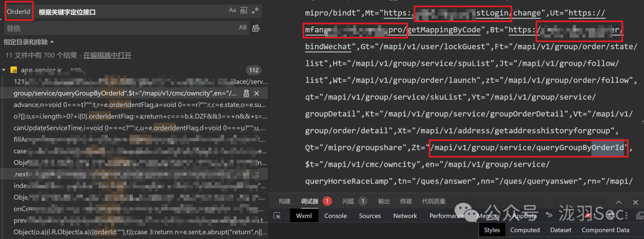Enable regular expression search option
644x239 pixels.
pyautogui.click(x=255, y=11)
